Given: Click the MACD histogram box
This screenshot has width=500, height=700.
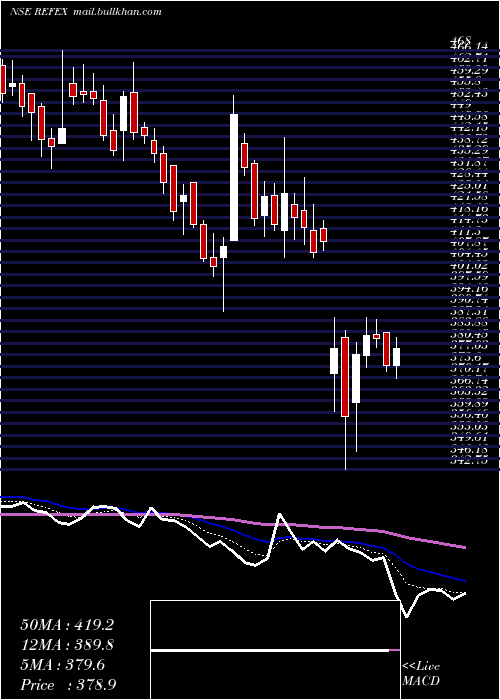Looking at the screenshot, I should pyautogui.click(x=275, y=650).
